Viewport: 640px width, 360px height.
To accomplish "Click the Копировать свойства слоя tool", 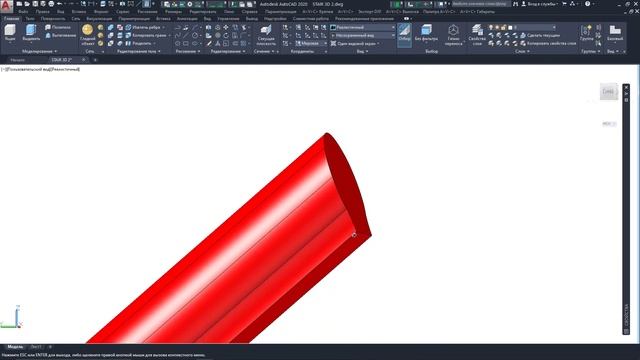I will 548,43.
